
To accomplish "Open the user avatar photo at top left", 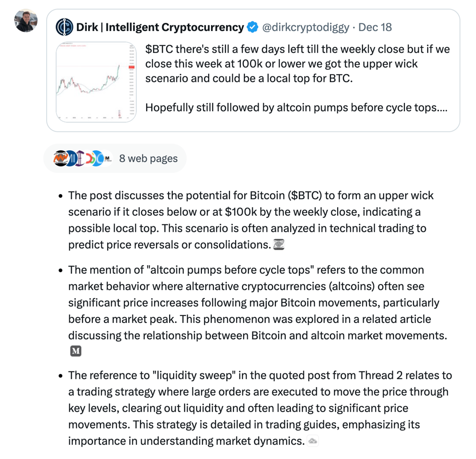I will (x=26, y=21).
